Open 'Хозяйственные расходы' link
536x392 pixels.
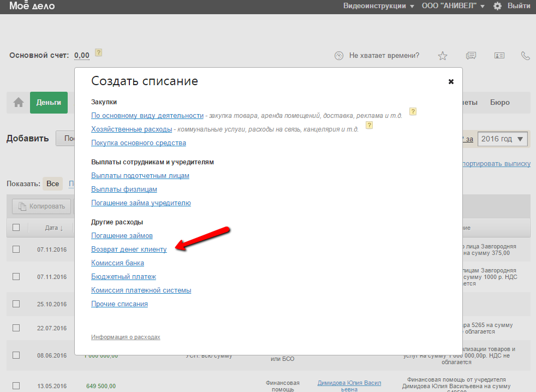point(132,129)
